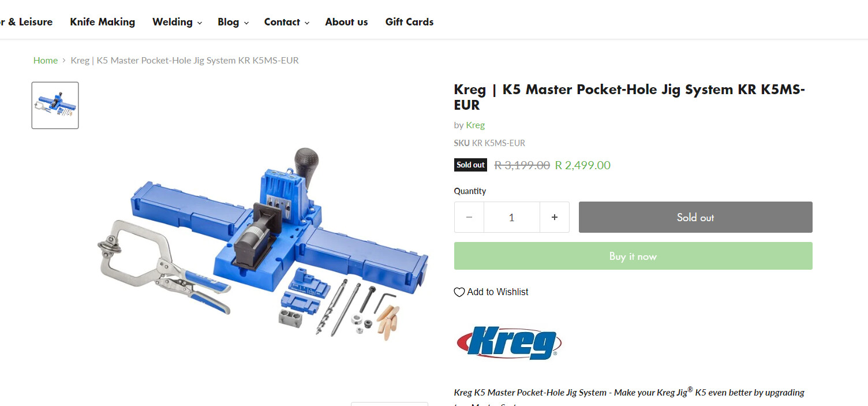Image resolution: width=868 pixels, height=406 pixels.
Task: Open the Gift Cards page
Action: pos(409,22)
